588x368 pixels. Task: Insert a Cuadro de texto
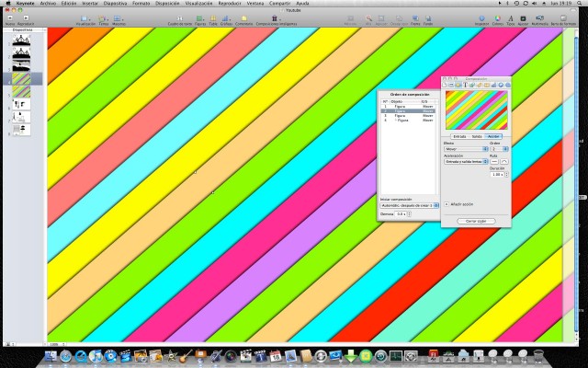(x=180, y=18)
